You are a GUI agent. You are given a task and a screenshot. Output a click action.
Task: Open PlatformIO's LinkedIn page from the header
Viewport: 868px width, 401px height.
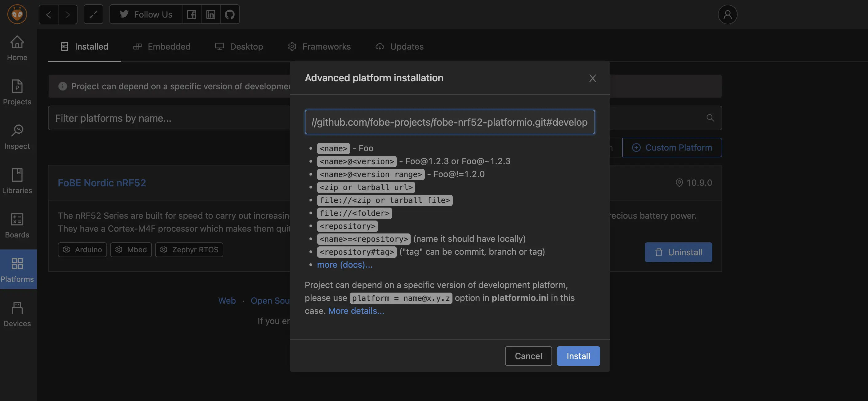click(x=210, y=14)
